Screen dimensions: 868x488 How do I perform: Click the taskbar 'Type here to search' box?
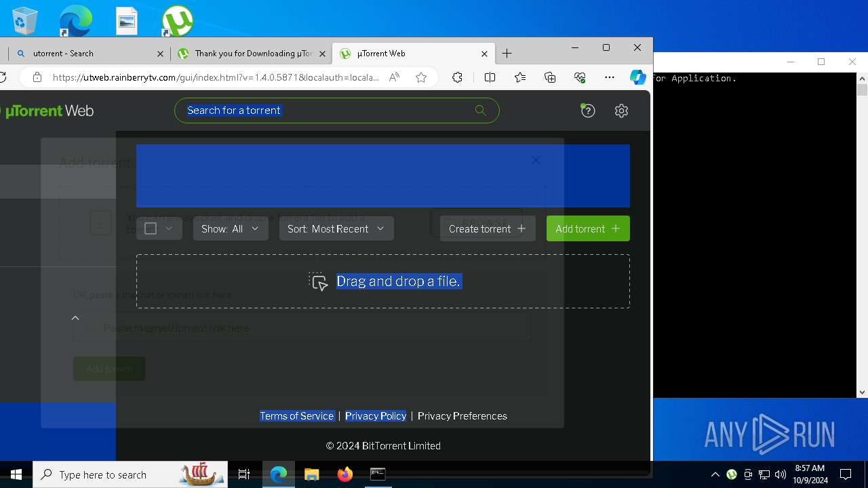[x=131, y=474]
